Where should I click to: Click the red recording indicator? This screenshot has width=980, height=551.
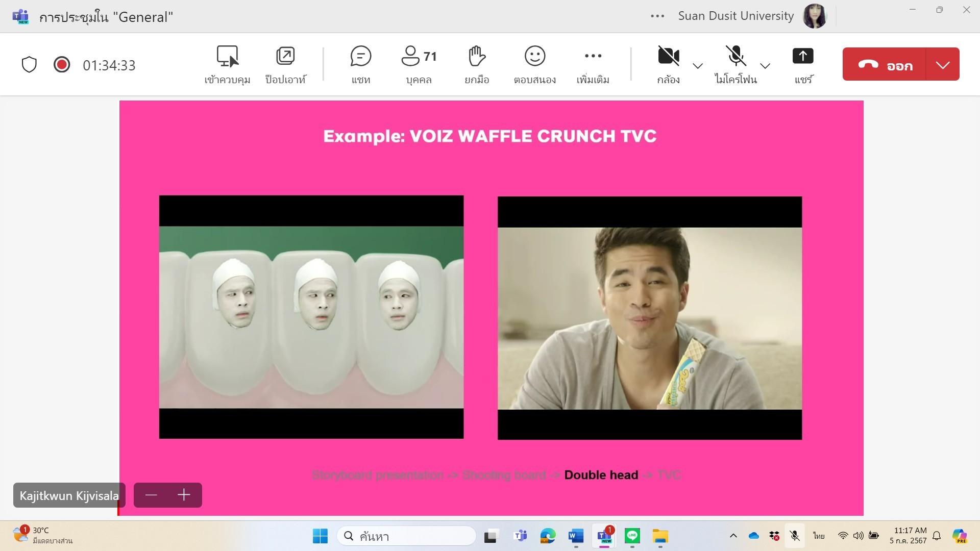(62, 64)
